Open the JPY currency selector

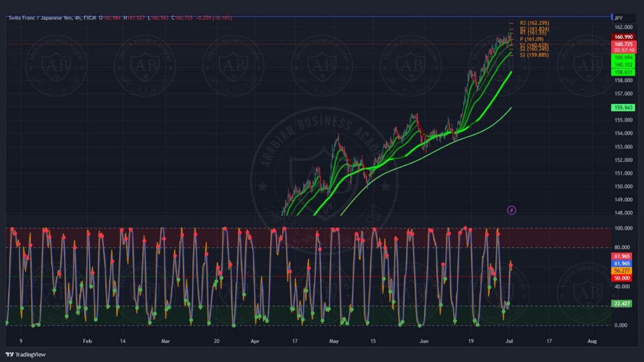[618, 18]
